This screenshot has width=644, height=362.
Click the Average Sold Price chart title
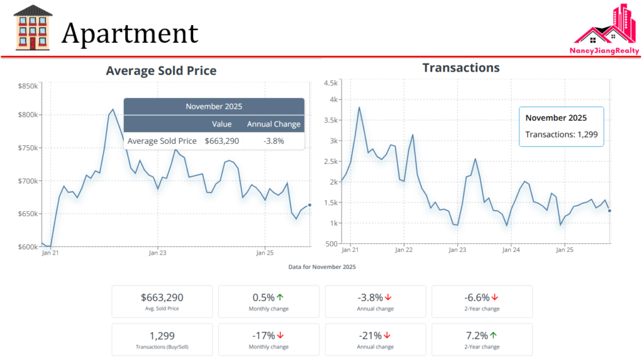pyautogui.click(x=161, y=71)
